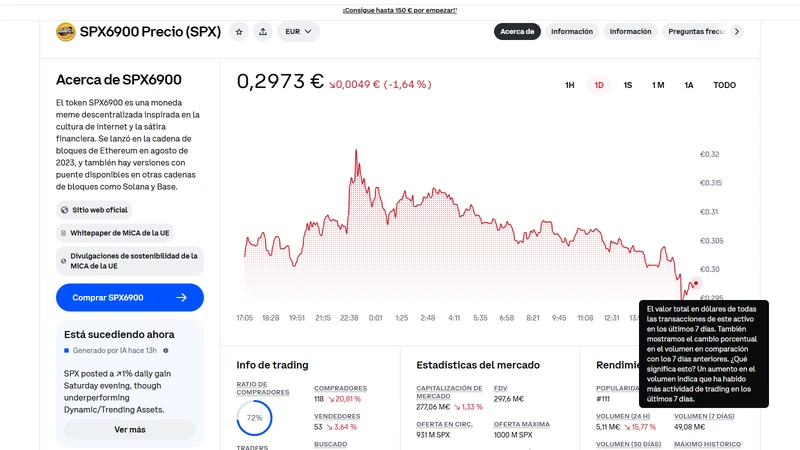Click the Está sucediendo ahora heading

coord(119,335)
